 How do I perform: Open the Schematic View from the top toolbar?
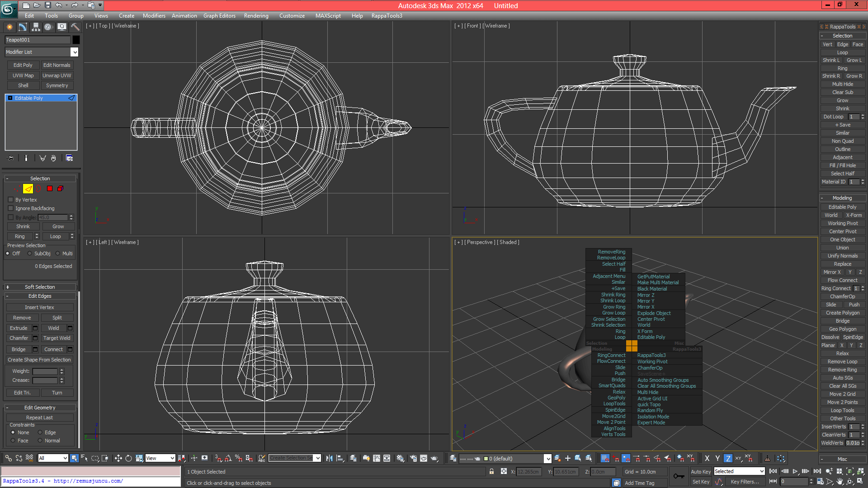click(x=387, y=458)
